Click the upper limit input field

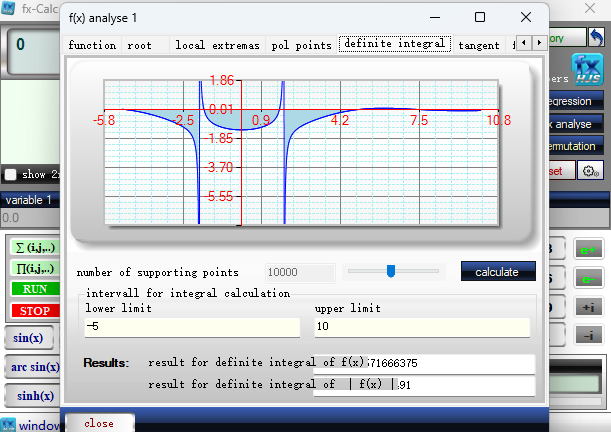[422, 326]
